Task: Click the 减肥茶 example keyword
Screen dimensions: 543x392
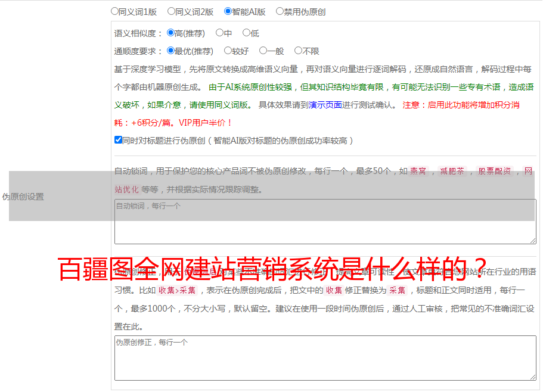Action: 452,171
